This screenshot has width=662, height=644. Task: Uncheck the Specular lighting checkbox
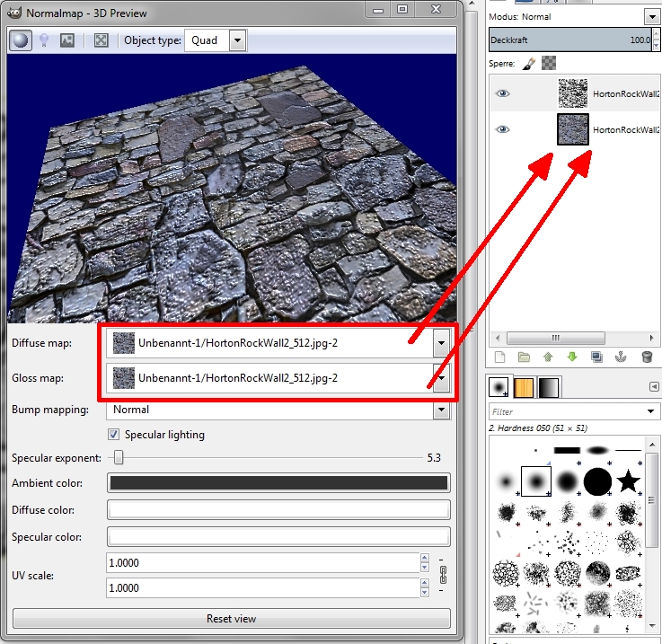coord(113,435)
